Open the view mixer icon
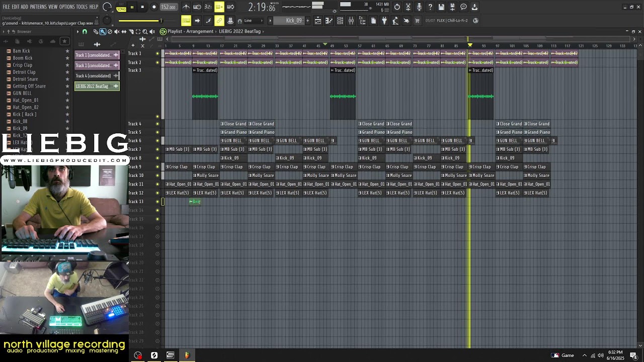 (351, 21)
